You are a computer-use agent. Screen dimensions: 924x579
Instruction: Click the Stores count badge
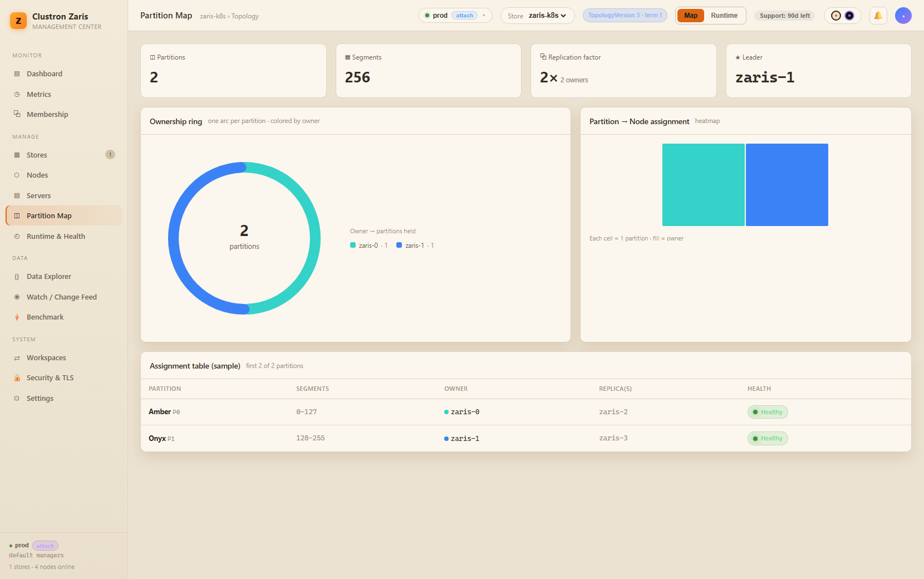click(x=110, y=155)
